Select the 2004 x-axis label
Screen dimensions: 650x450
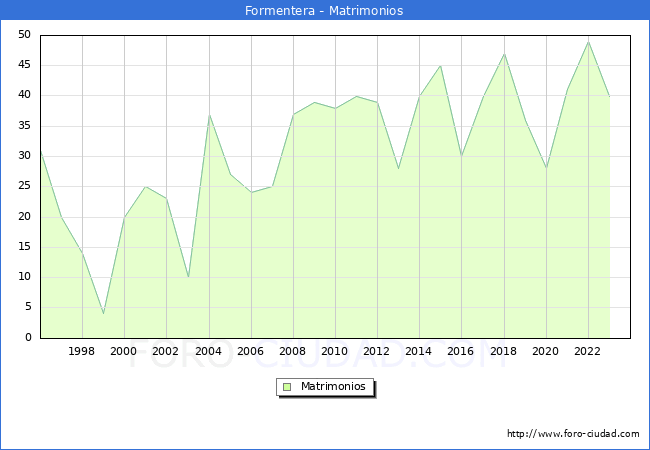[x=209, y=351]
